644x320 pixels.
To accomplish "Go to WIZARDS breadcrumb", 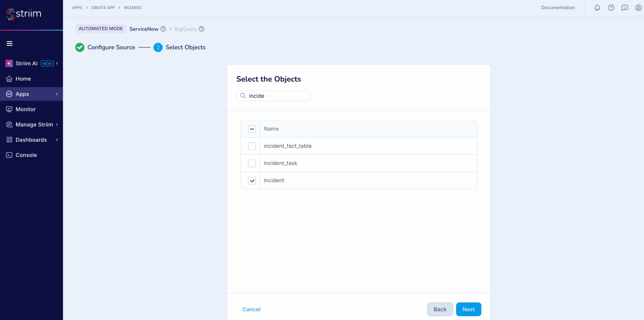I will click(133, 8).
